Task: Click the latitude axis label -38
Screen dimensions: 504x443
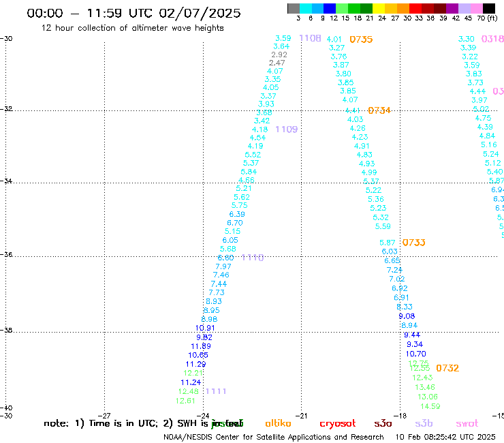Action: pos(6,330)
